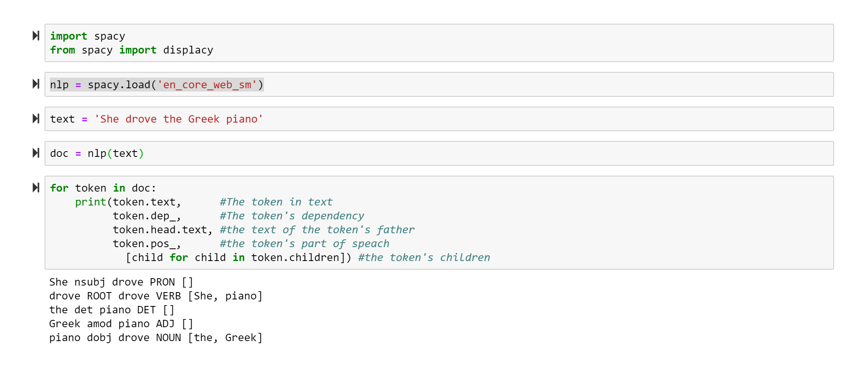This screenshot has height=375, width=868.
Task: Click the 'Greek amod piano ADJ' output line
Action: click(x=121, y=324)
